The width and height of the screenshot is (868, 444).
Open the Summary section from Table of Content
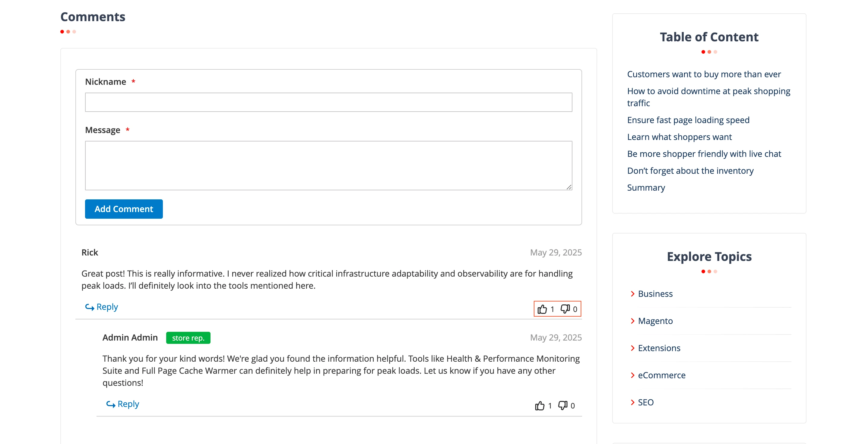coord(646,188)
